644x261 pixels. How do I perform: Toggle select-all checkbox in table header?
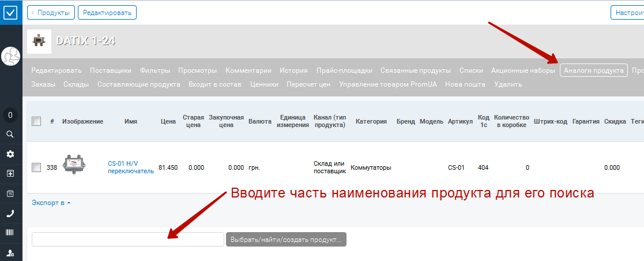click(36, 121)
